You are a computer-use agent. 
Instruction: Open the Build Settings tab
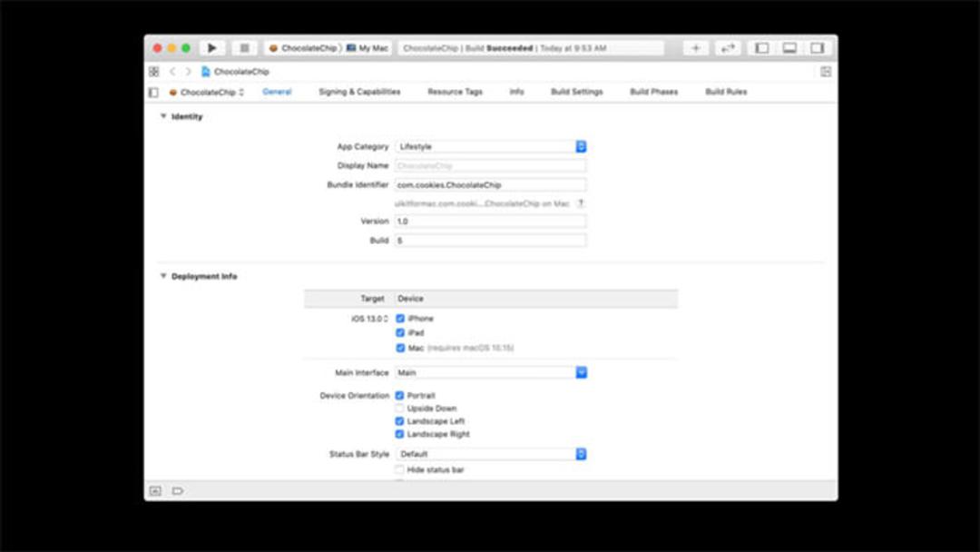point(577,92)
